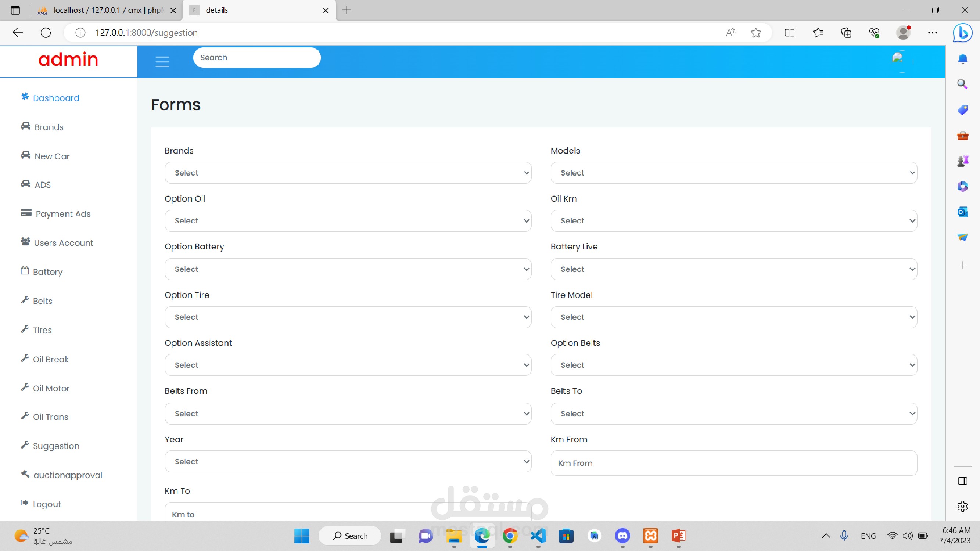This screenshot has height=551, width=980.
Task: Click the Logout sidebar link
Action: [x=46, y=504]
